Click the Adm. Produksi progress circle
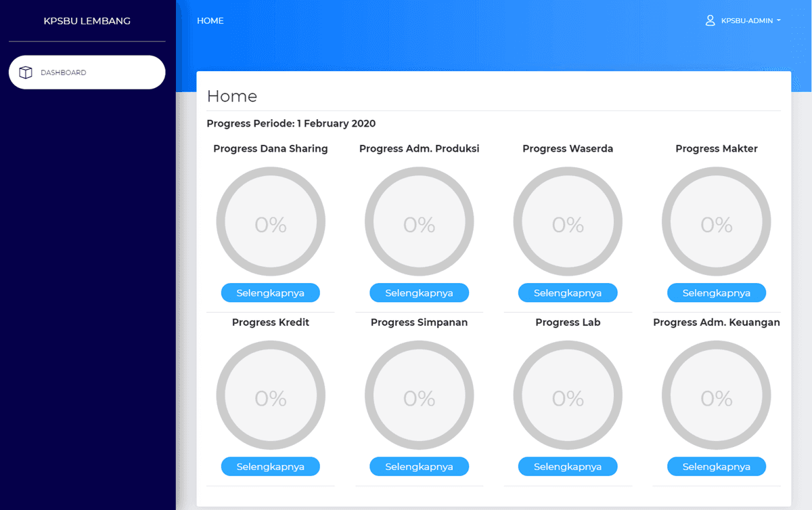The image size is (812, 510). pyautogui.click(x=420, y=222)
